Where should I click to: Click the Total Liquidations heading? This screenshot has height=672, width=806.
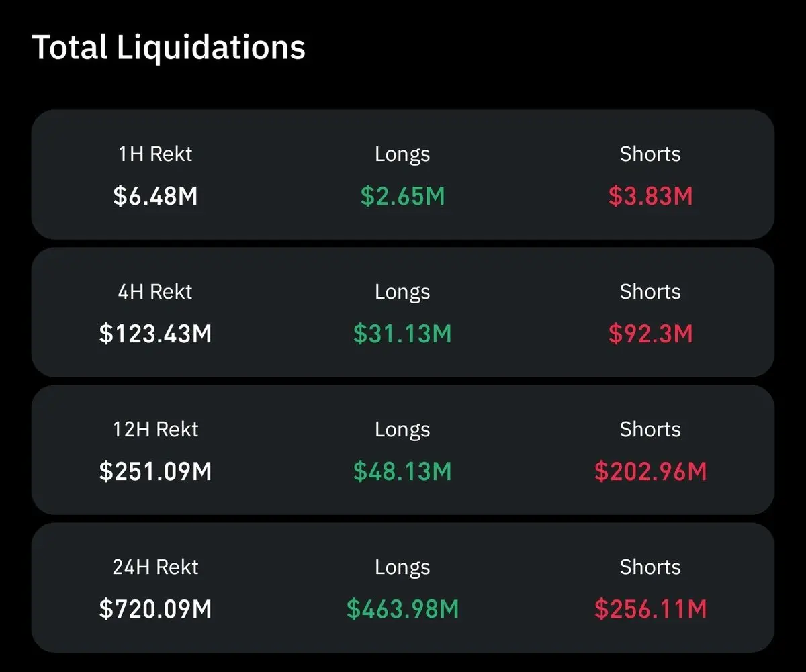pos(169,48)
